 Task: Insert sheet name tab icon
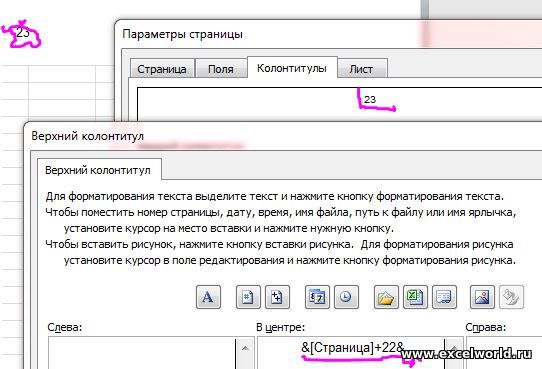[x=445, y=297]
